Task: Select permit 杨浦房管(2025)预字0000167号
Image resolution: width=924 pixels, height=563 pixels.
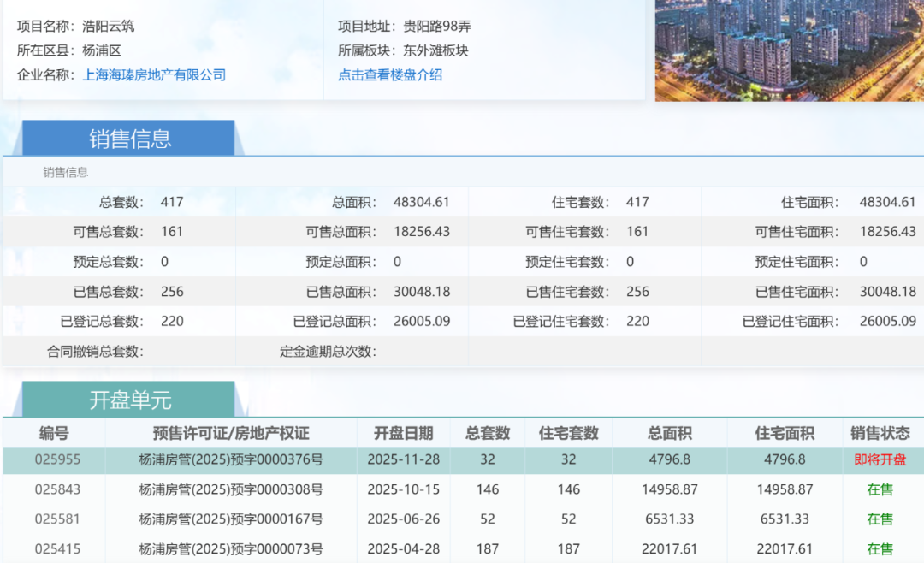Action: click(x=231, y=519)
